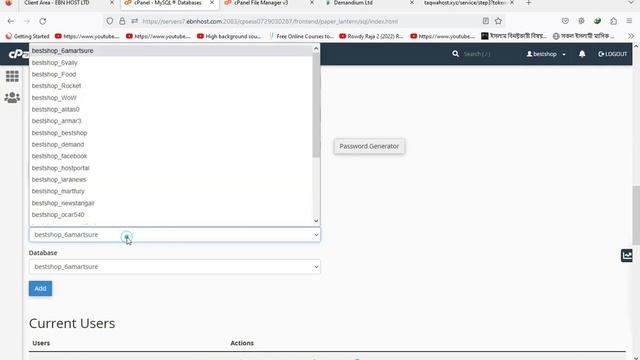Click LOGOUT in cPanel header
The image size is (640, 360).
coord(612,54)
